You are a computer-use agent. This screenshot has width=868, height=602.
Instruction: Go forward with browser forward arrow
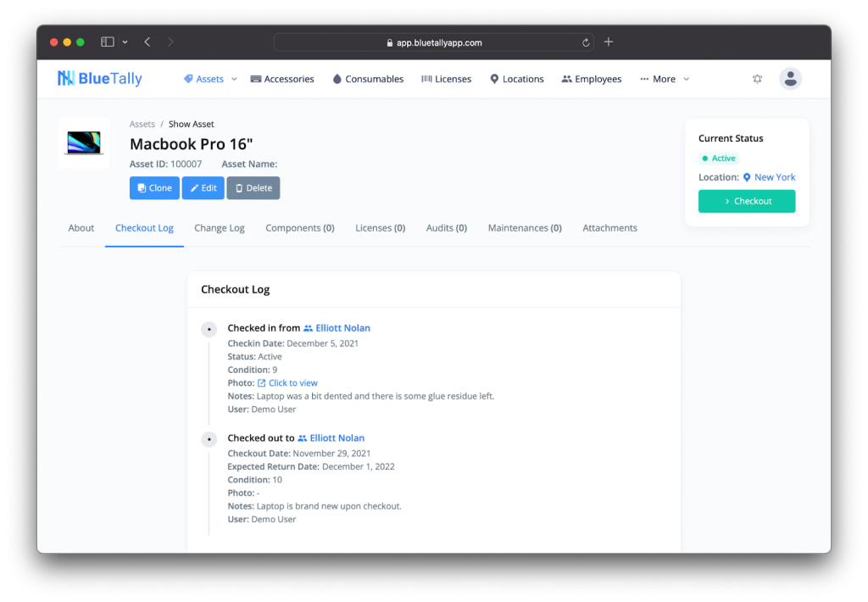[x=170, y=42]
